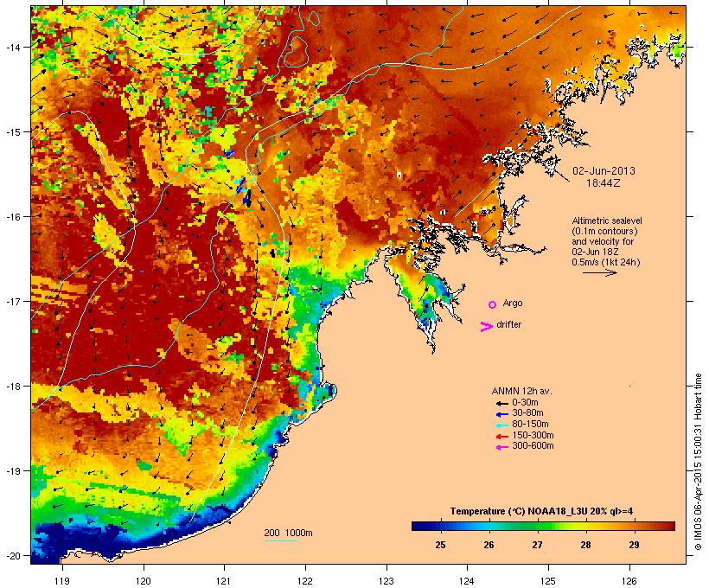This screenshot has width=709, height=588.
Task: Click the '30-80m' depth label
Action: pyautogui.click(x=527, y=413)
